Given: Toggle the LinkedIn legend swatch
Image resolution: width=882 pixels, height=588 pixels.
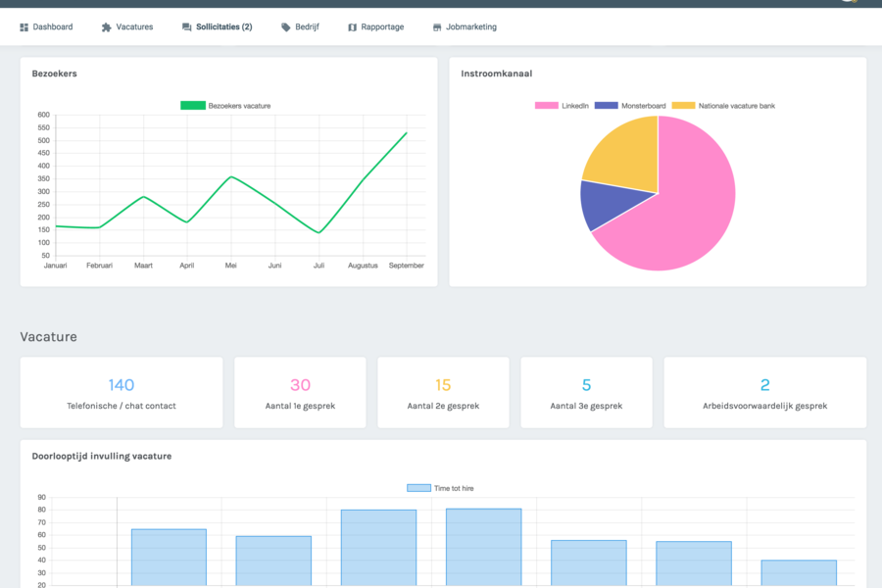Looking at the screenshot, I should [x=546, y=105].
